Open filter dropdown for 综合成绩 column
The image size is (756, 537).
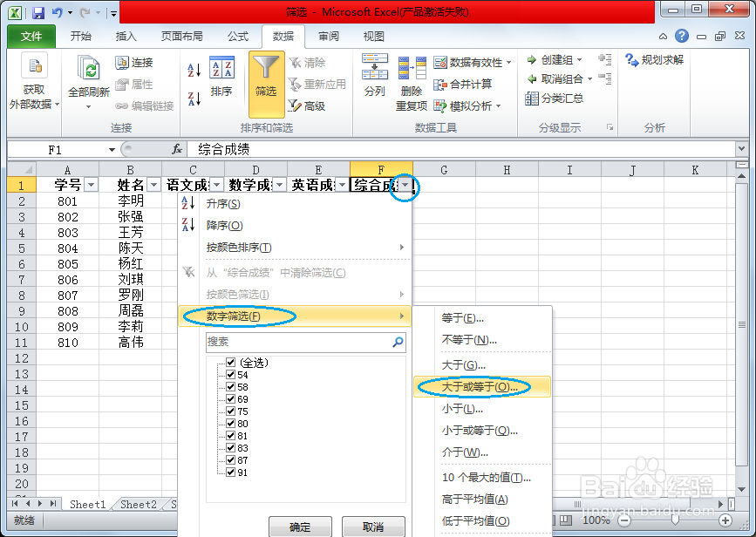click(x=405, y=185)
